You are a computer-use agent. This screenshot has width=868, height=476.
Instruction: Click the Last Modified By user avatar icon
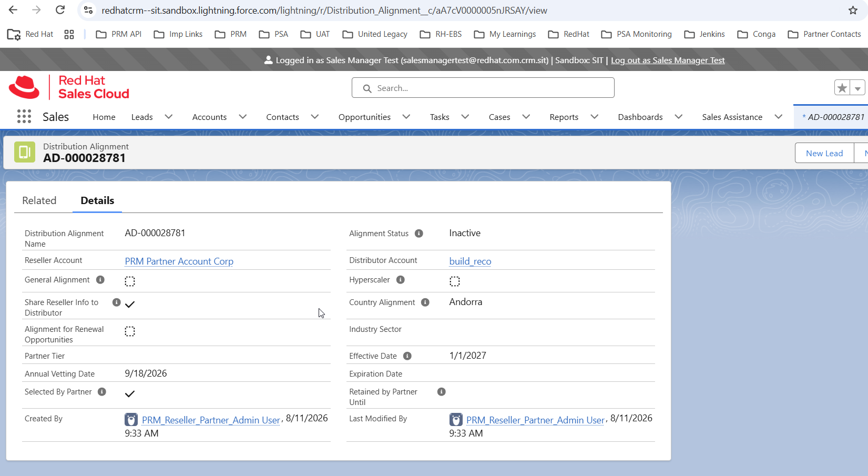coord(456,420)
